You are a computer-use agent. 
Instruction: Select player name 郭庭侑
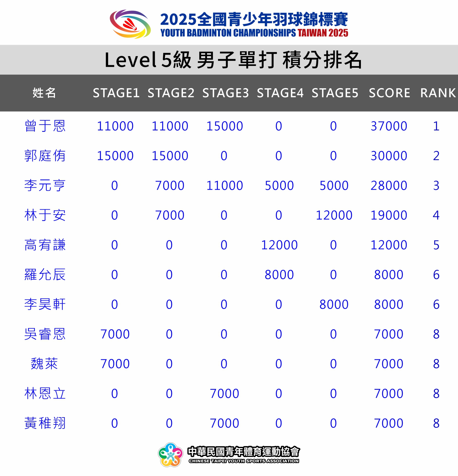coord(45,156)
